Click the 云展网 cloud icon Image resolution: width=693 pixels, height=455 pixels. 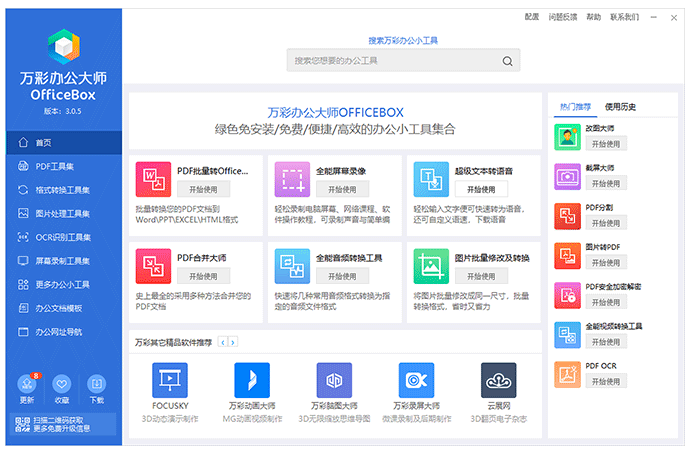499,381
